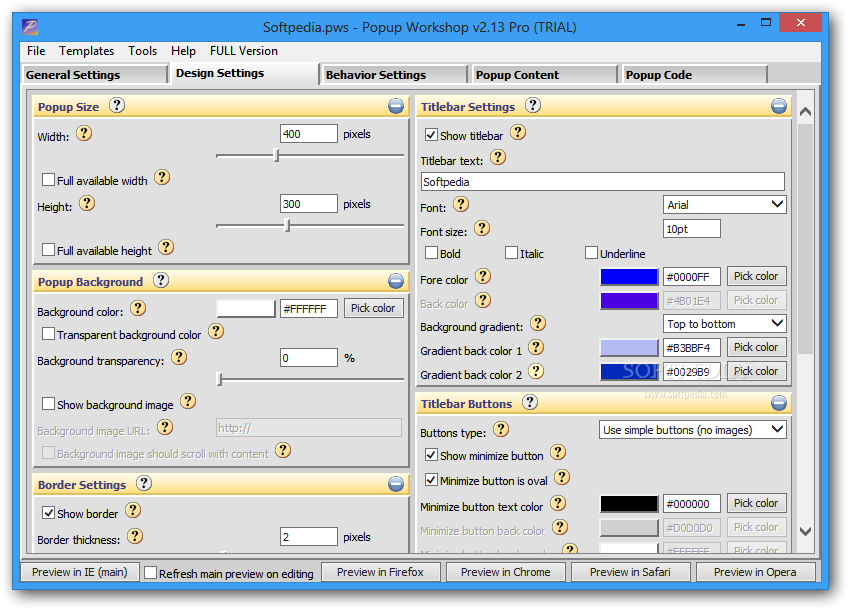Collapse the Titlebar Buttons section
Screen dimensions: 849x610
[x=779, y=403]
